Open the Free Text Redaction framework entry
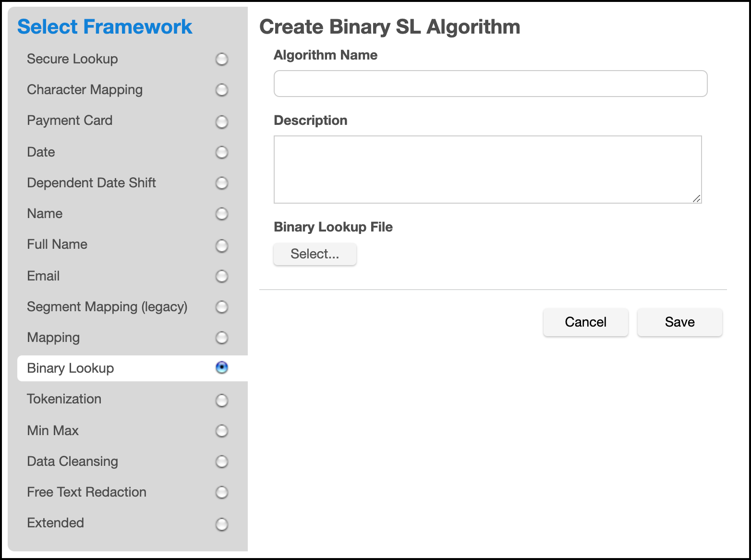Viewport: 751px width, 560px height. click(x=86, y=492)
